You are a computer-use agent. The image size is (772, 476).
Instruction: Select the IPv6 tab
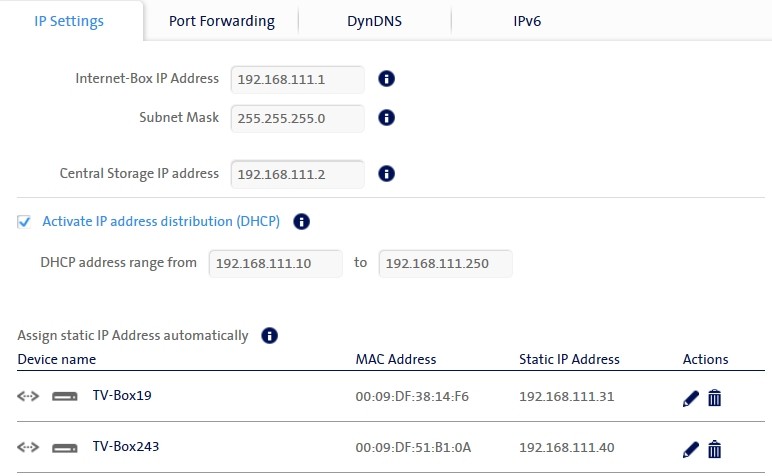tap(526, 21)
